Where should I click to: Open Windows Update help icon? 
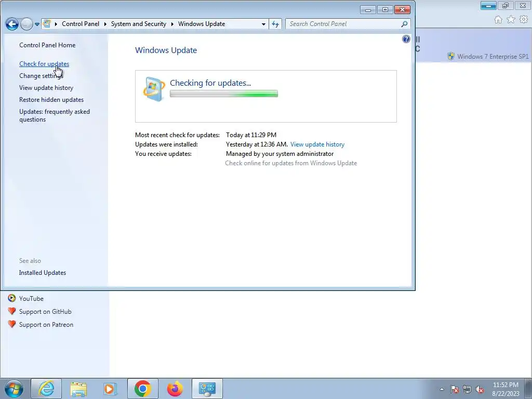[406, 39]
